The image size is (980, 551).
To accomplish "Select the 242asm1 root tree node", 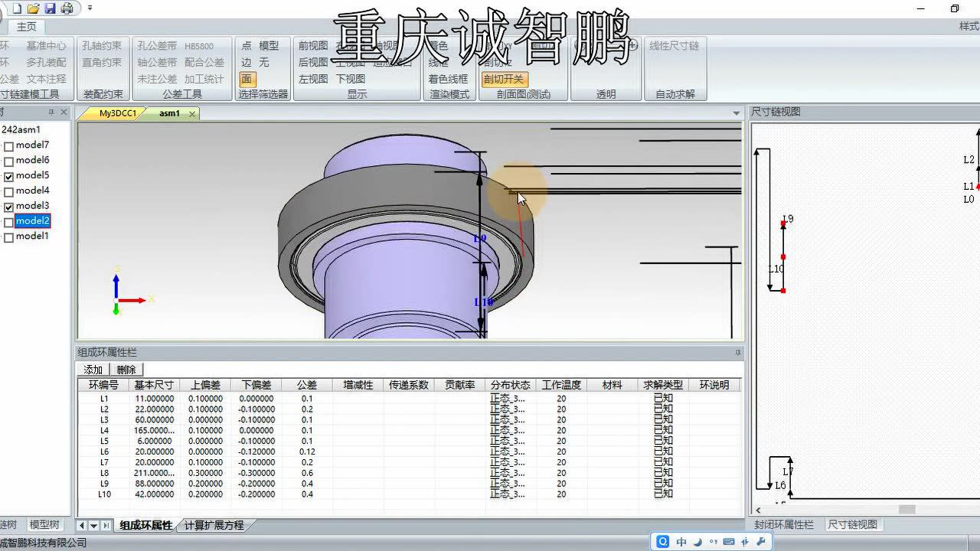I will click(21, 129).
